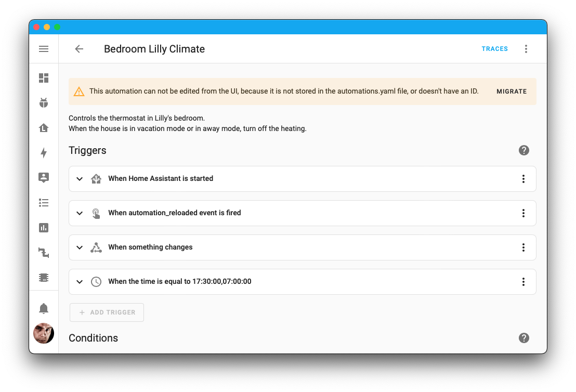Select the home icon in the sidebar

pyautogui.click(x=44, y=127)
